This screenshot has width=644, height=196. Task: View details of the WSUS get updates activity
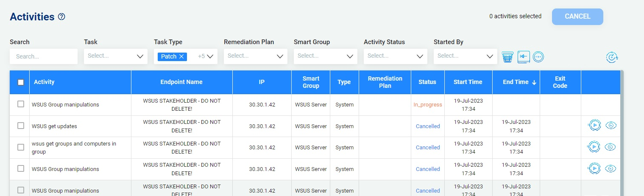point(611,125)
